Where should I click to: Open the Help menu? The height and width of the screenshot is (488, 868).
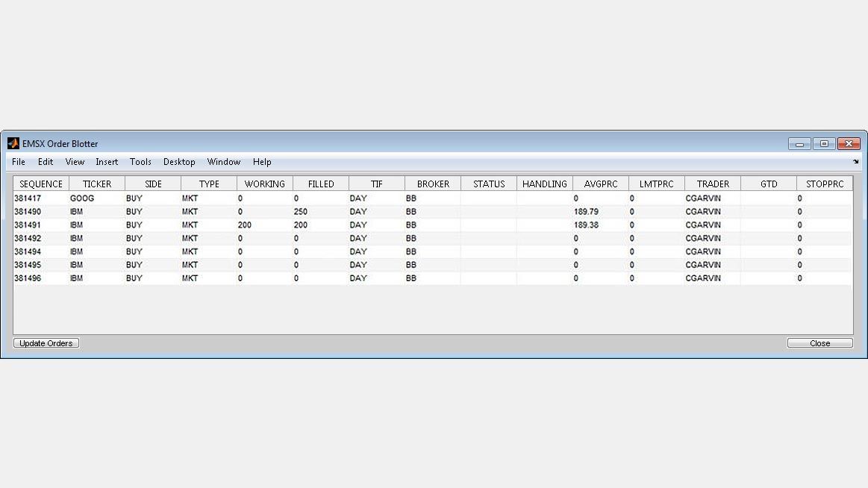(x=262, y=162)
